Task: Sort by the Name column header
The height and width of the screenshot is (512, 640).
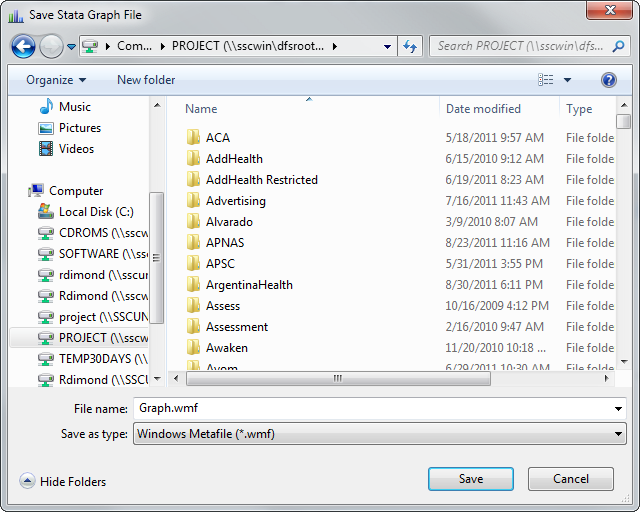Action: pos(201,109)
